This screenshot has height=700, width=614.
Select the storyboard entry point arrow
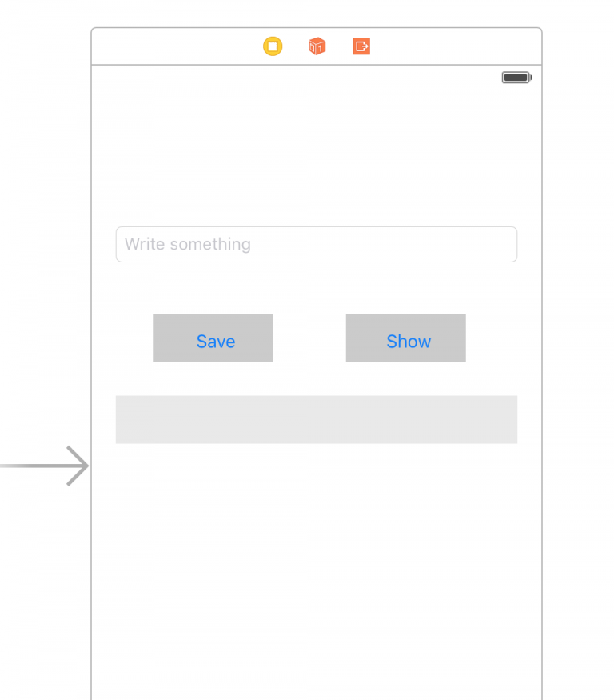(x=46, y=466)
